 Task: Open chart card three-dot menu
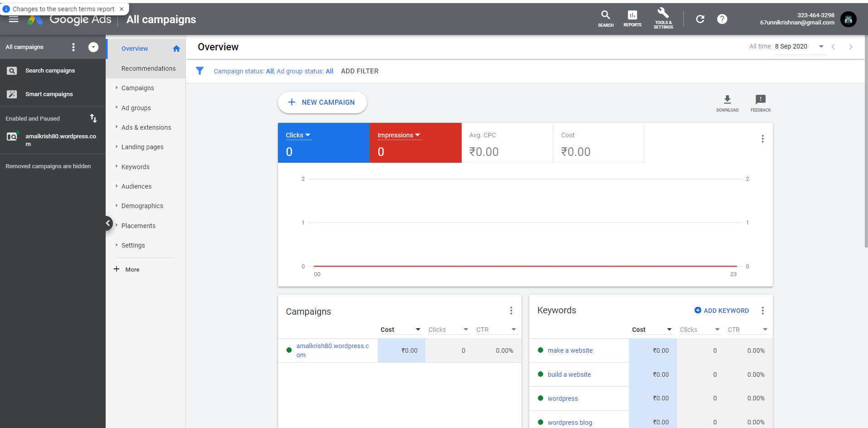click(x=762, y=139)
